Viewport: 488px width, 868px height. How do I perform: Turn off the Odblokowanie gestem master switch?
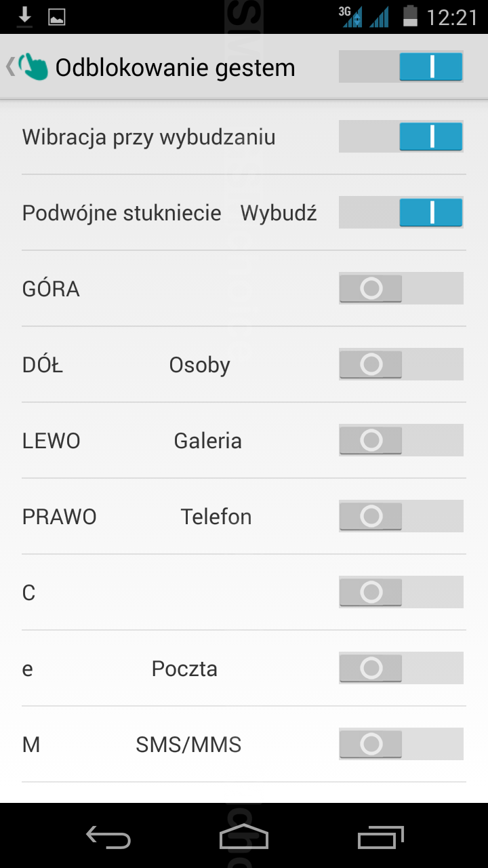401,68
